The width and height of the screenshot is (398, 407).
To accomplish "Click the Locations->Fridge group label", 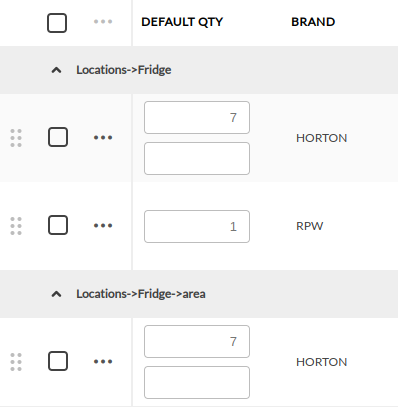I will (124, 70).
